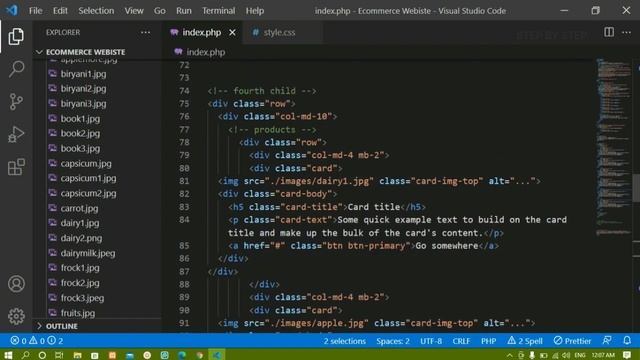Viewport: 640px width, 360px height.
Task: Open book2.jpg in explorer
Action: 80,133
